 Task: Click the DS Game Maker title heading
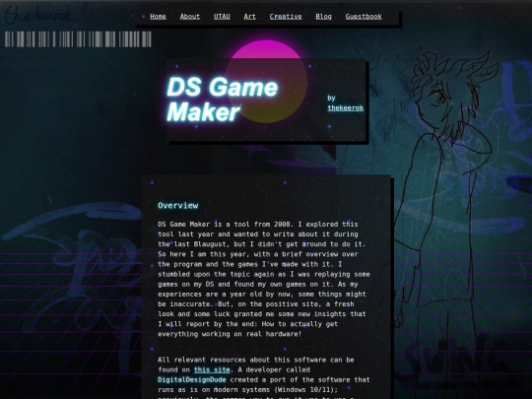point(223,100)
